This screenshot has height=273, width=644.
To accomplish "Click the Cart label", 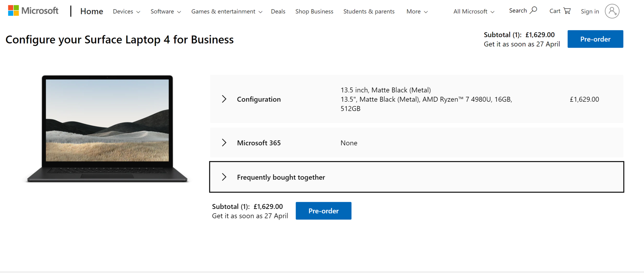I will pyautogui.click(x=555, y=11).
